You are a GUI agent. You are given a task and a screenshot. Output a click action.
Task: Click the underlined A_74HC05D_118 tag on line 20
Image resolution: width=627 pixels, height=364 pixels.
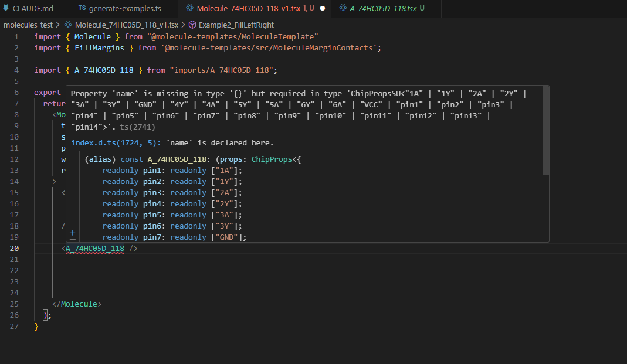click(95, 249)
